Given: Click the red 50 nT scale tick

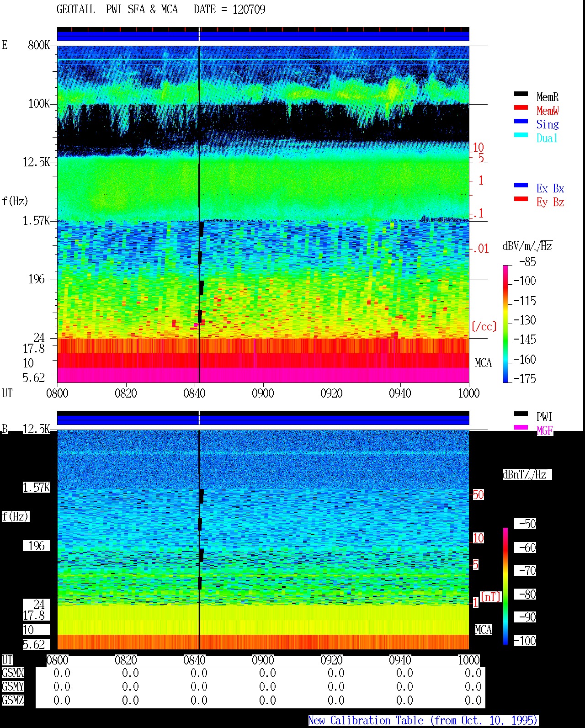Looking at the screenshot, I should point(478,495).
